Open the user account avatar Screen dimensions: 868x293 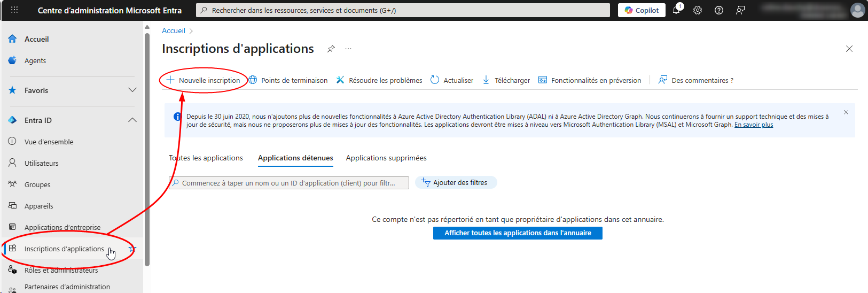click(857, 10)
